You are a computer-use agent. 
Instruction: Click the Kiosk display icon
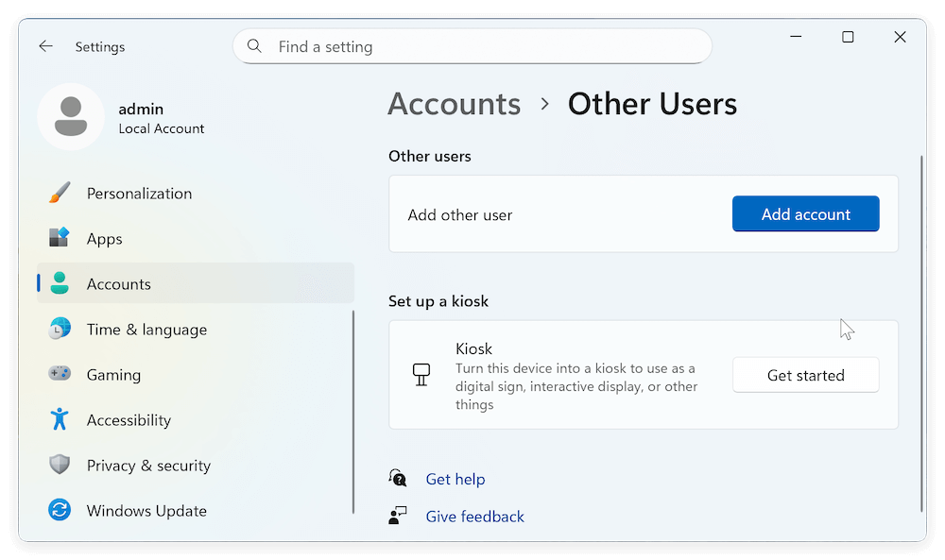(x=421, y=375)
